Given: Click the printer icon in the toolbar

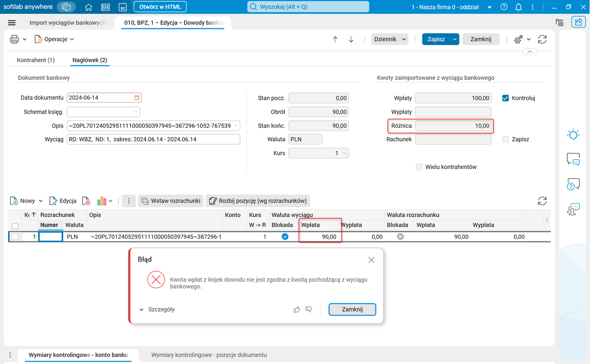Looking at the screenshot, I should [x=14, y=40].
